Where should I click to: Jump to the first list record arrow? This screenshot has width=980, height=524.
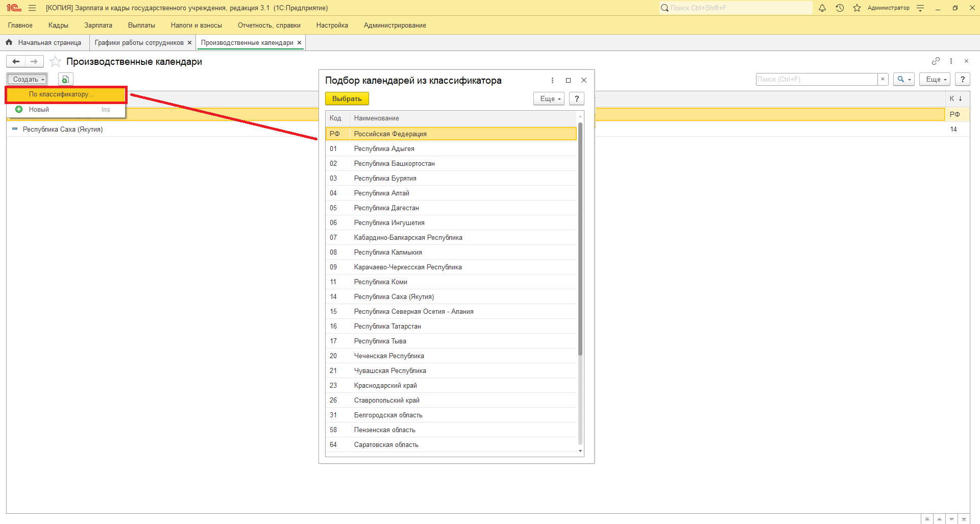[927, 519]
